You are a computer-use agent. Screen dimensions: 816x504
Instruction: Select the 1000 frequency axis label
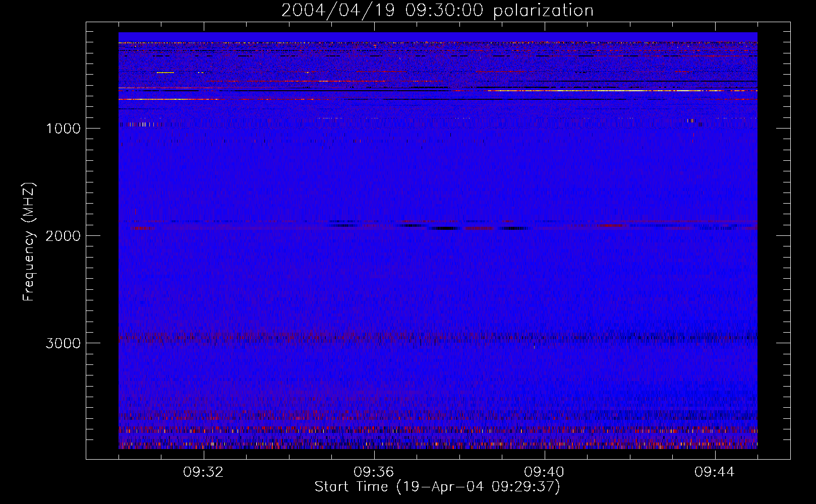pos(63,129)
